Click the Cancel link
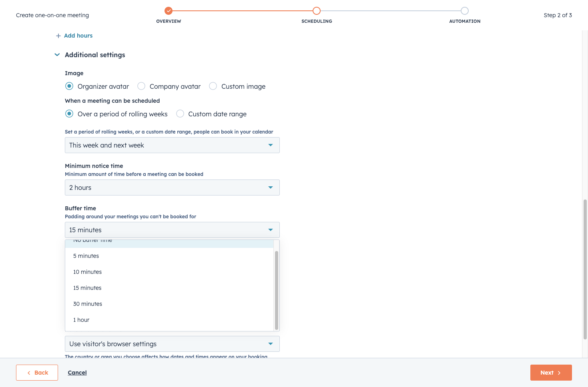Screen dimensions: 588x387 [x=77, y=373]
